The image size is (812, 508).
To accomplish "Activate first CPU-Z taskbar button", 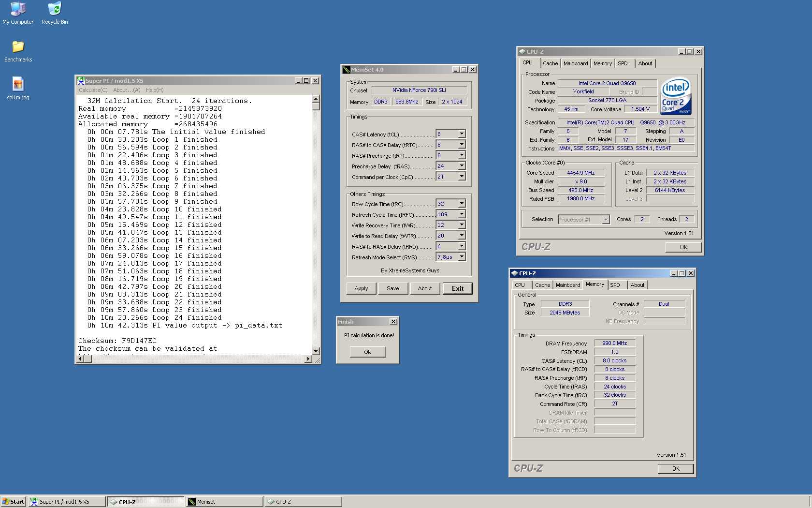I will [145, 502].
